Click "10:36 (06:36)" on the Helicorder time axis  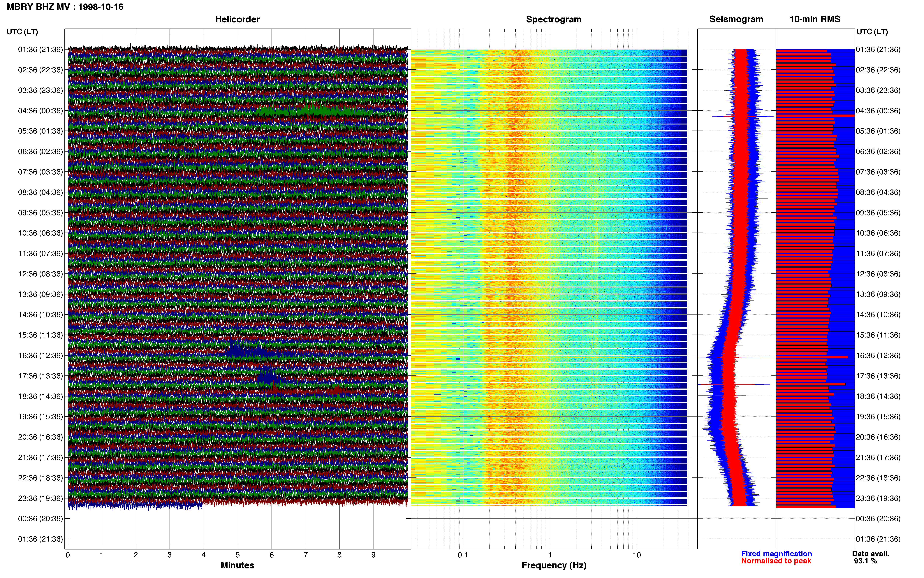click(40, 233)
